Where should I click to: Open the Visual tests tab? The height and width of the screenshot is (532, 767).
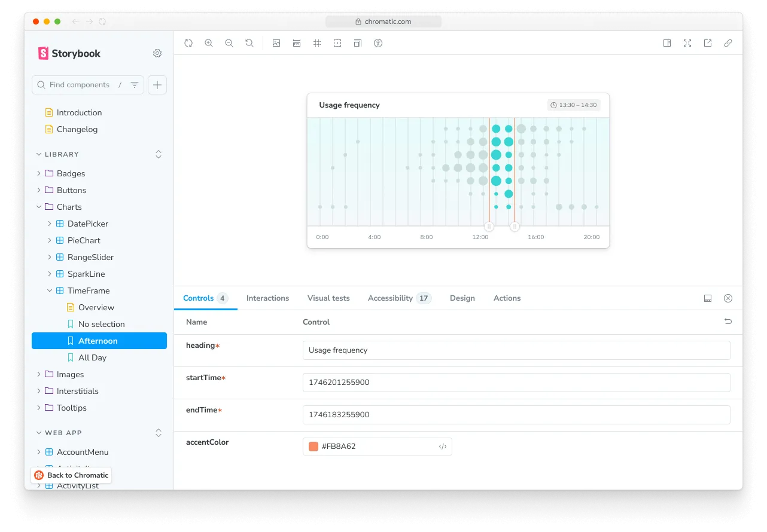(328, 298)
